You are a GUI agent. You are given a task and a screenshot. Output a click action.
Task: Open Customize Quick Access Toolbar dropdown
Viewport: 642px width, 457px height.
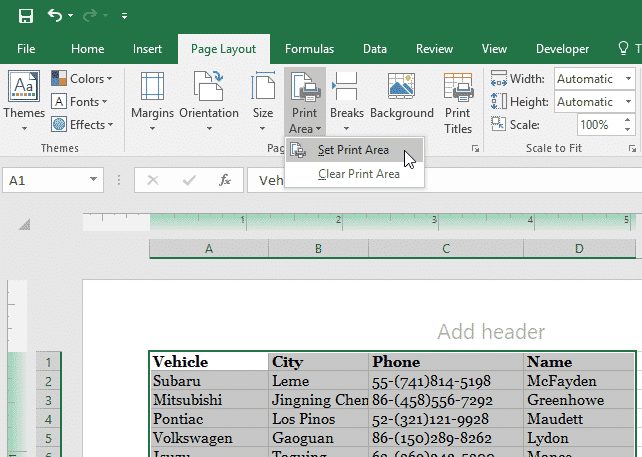coord(124,16)
